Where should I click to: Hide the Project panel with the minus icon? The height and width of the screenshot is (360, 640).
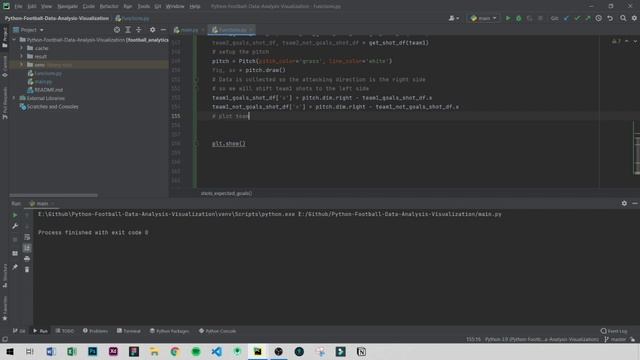[x=163, y=30]
